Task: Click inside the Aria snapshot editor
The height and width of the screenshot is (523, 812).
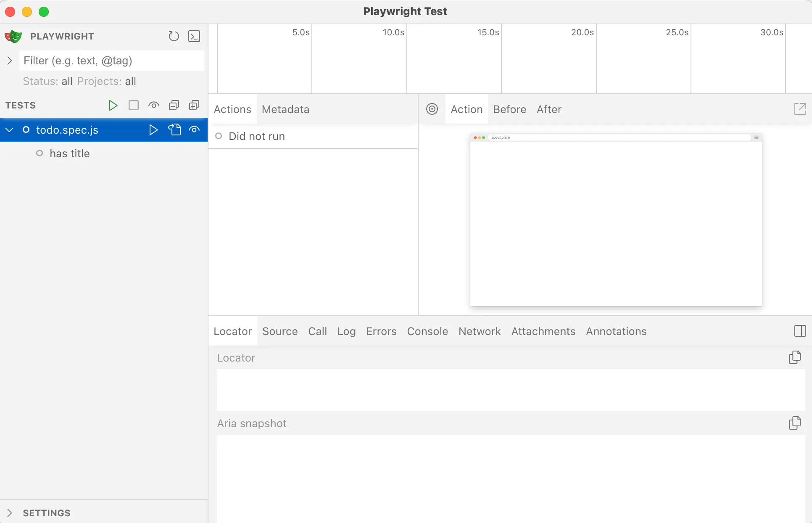Action: [x=511, y=478]
